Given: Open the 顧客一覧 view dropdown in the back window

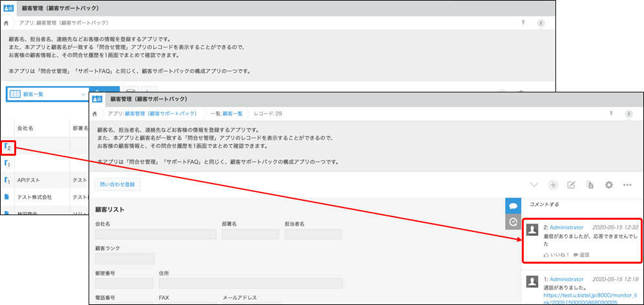Looking at the screenshot, I should click(x=48, y=94).
